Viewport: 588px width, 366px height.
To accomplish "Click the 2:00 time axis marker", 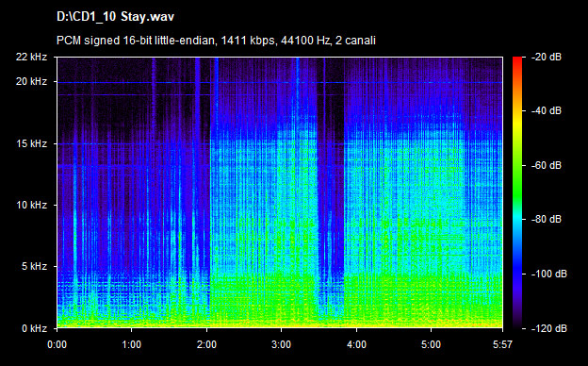I will click(206, 344).
